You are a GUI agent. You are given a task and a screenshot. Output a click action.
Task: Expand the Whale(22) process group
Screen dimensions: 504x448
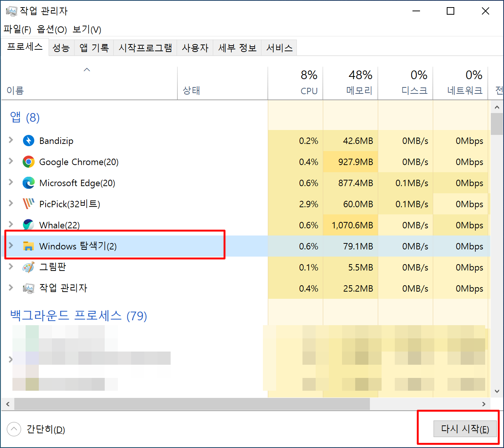tap(11, 225)
